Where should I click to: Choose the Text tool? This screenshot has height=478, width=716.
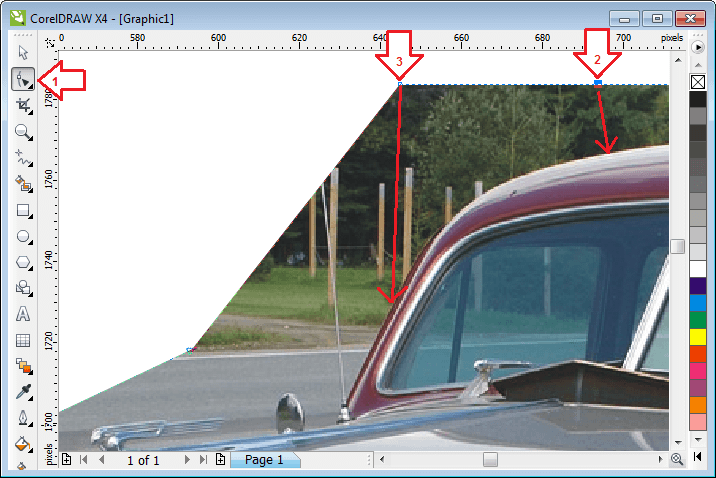point(23,313)
